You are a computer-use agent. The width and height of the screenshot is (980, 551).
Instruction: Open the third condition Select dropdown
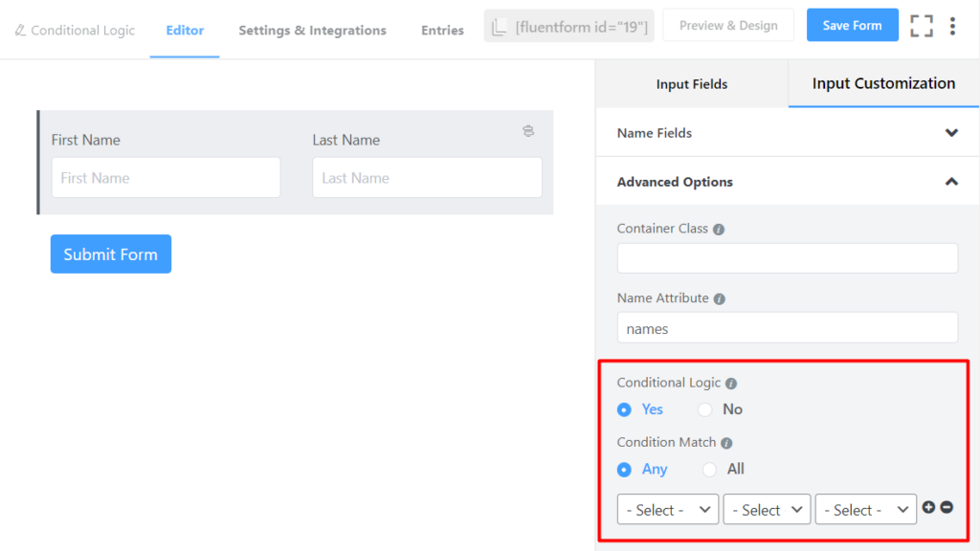point(865,509)
